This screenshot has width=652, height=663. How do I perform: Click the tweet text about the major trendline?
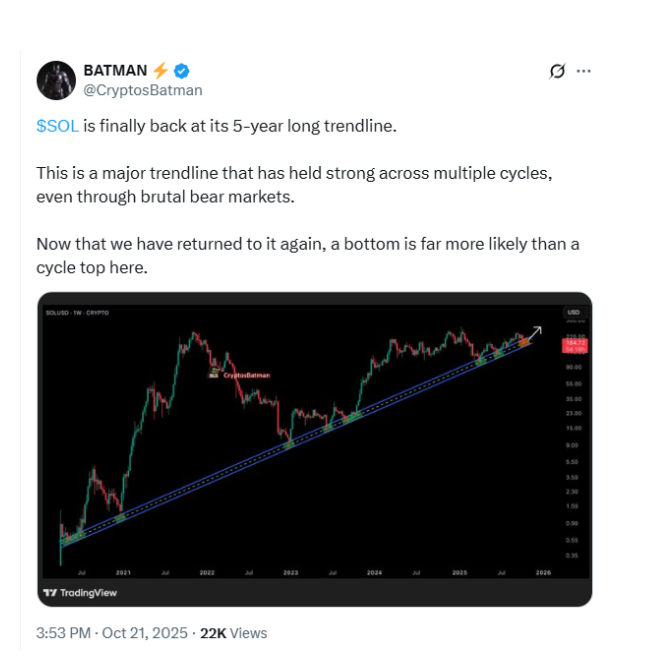tap(294, 183)
